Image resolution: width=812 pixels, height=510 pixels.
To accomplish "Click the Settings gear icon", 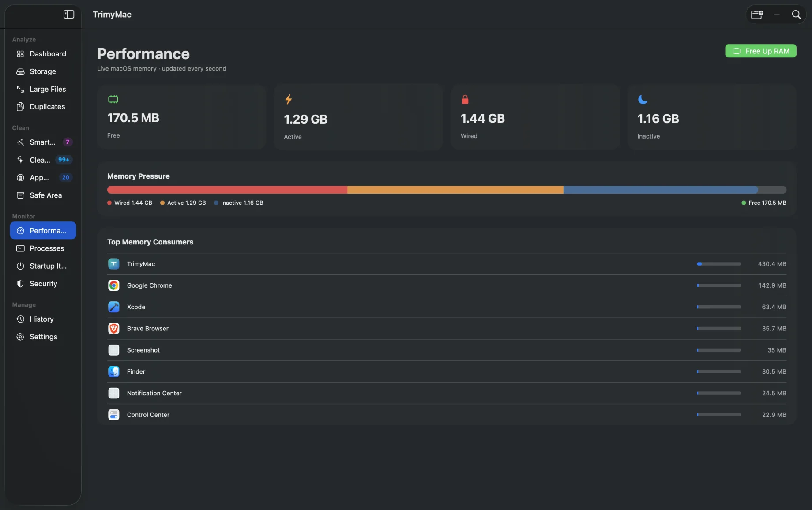I will [20, 337].
